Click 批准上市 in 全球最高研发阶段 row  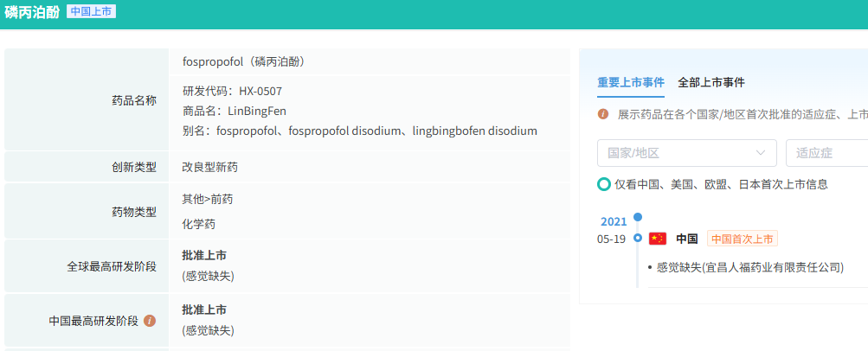tap(204, 255)
